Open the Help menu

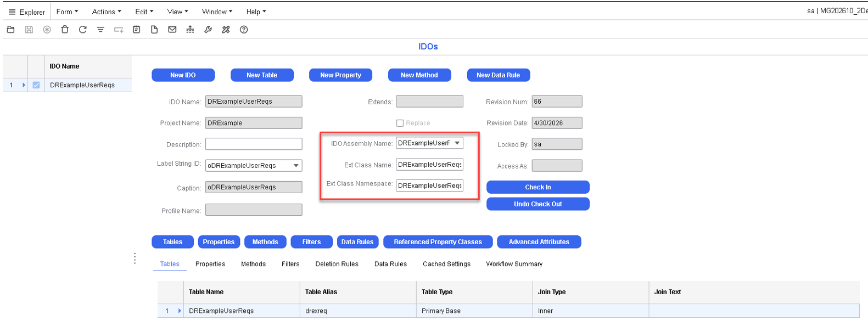tap(256, 12)
